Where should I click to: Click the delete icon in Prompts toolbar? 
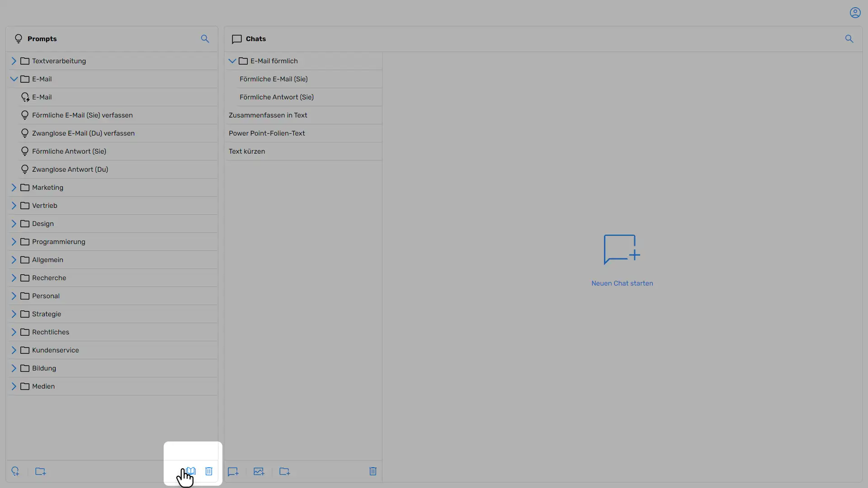pos(209,471)
